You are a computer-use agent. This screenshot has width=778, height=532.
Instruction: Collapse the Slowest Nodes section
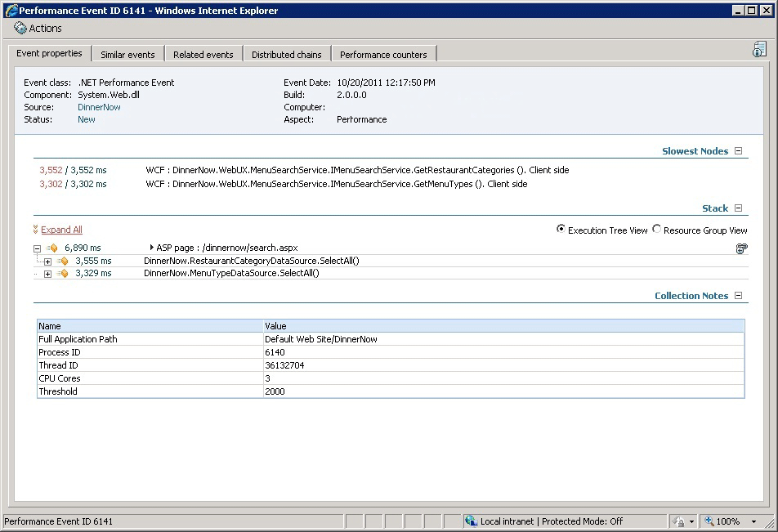click(x=738, y=151)
